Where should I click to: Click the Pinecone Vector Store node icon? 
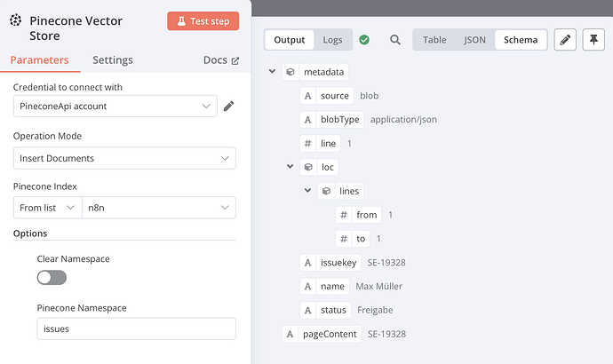coord(16,20)
